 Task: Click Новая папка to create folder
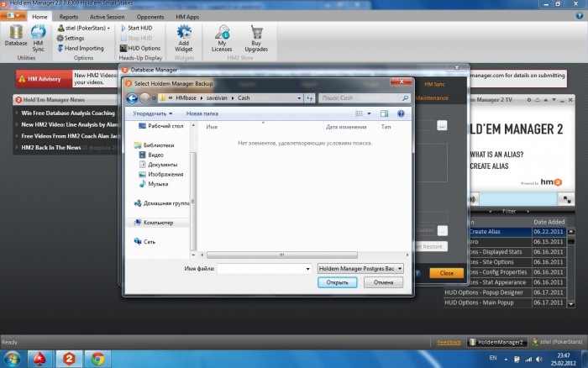pyautogui.click(x=202, y=113)
